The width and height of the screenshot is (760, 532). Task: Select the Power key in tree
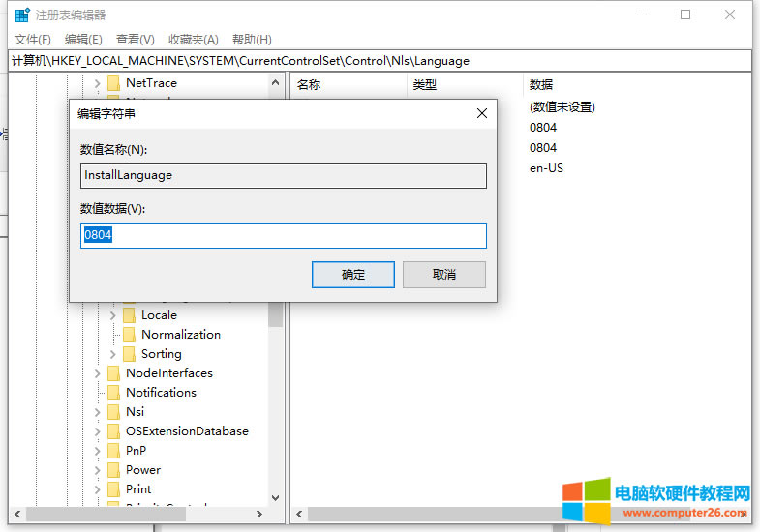coord(143,470)
